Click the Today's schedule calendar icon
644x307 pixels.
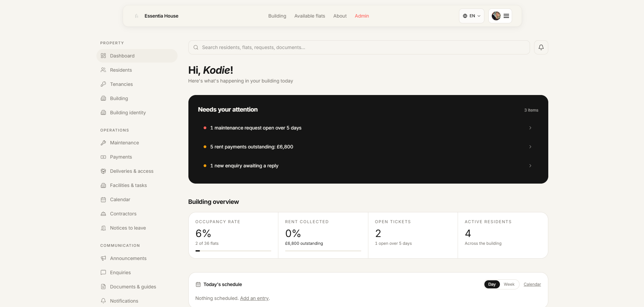pyautogui.click(x=198, y=284)
